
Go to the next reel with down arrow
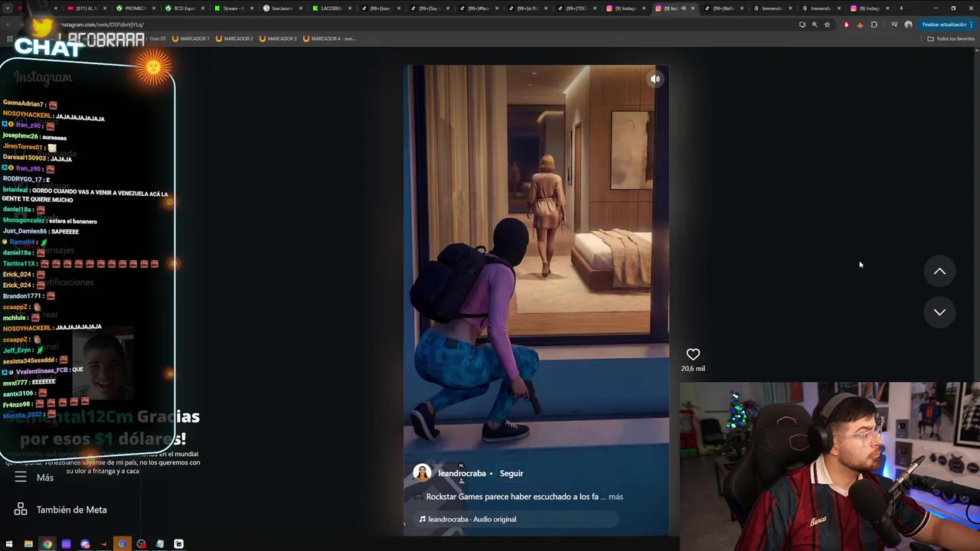939,312
